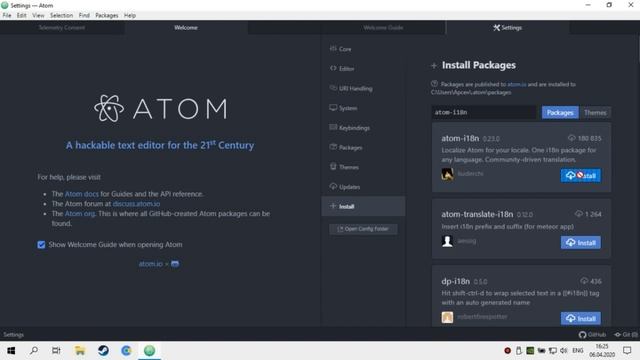Click the dp-i18n author avatar
Screen dimensions: 640x360
pos(447,317)
